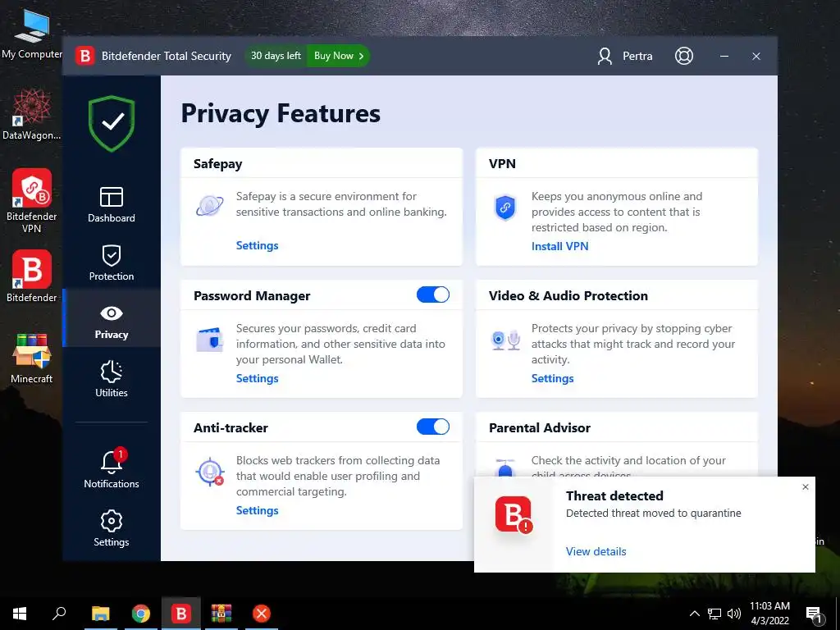
Task: Click the Privacy Features heading
Action: pos(281,113)
